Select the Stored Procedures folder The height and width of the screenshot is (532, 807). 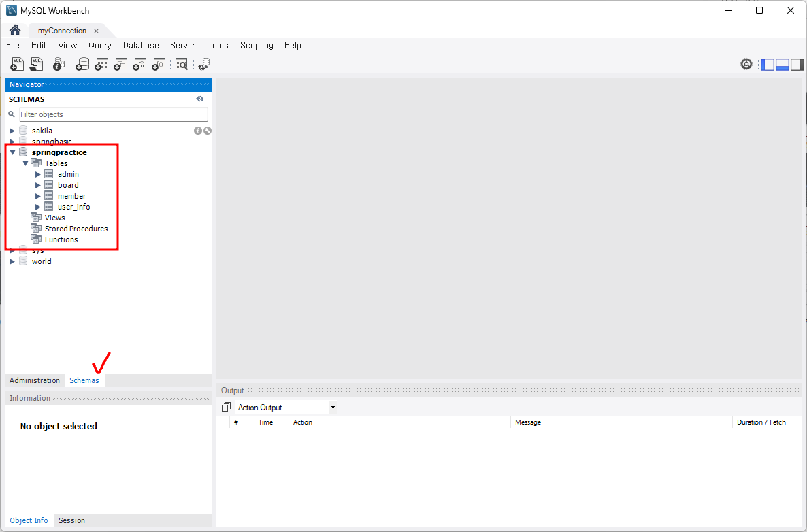(76, 229)
